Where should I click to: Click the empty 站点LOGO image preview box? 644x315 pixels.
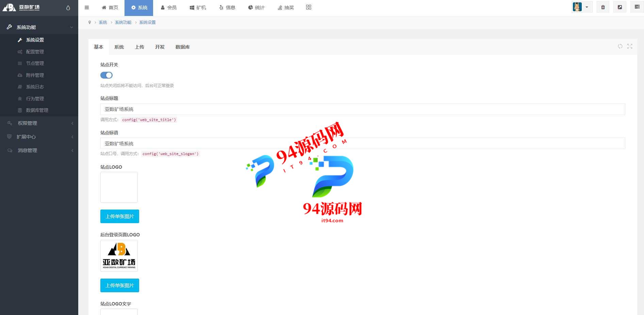[x=119, y=187]
